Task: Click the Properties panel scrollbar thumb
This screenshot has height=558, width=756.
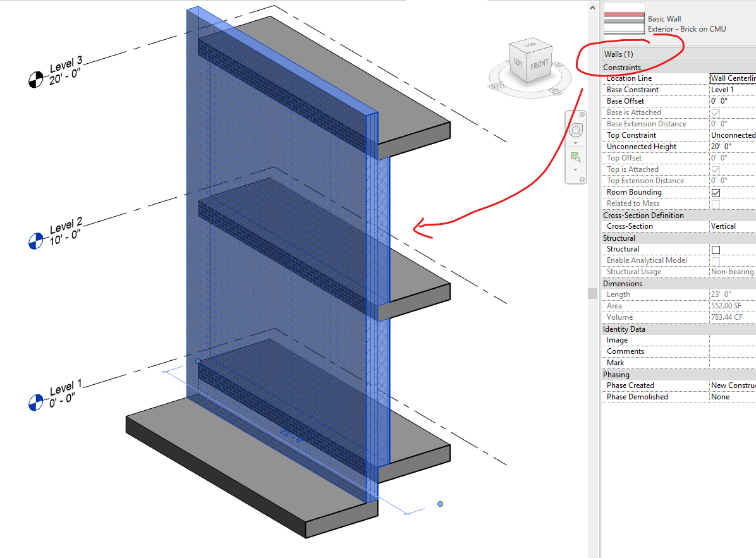Action: point(593,293)
